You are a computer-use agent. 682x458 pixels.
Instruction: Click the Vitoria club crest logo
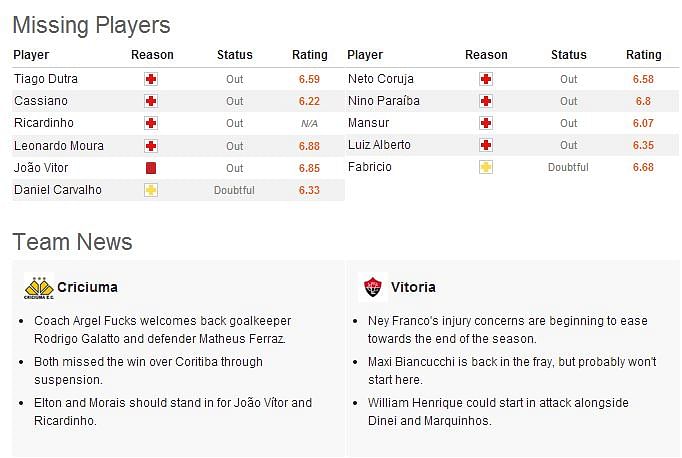click(373, 287)
